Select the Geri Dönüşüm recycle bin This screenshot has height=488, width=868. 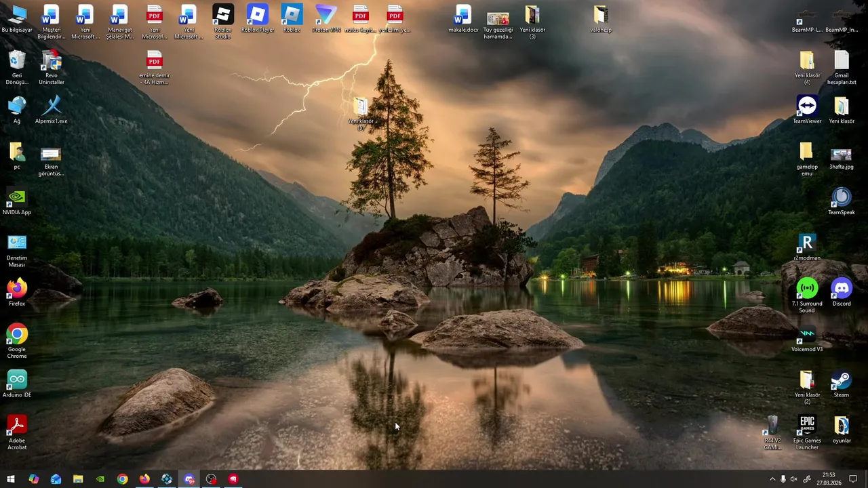coord(17,68)
